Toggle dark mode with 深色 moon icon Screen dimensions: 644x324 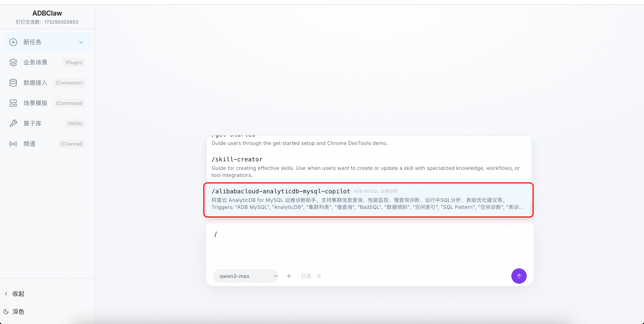(x=6, y=311)
